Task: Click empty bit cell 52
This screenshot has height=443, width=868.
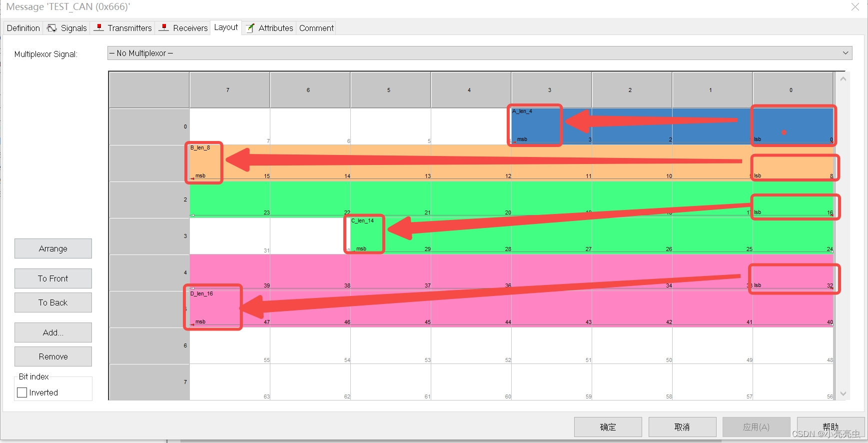Action: [471, 345]
